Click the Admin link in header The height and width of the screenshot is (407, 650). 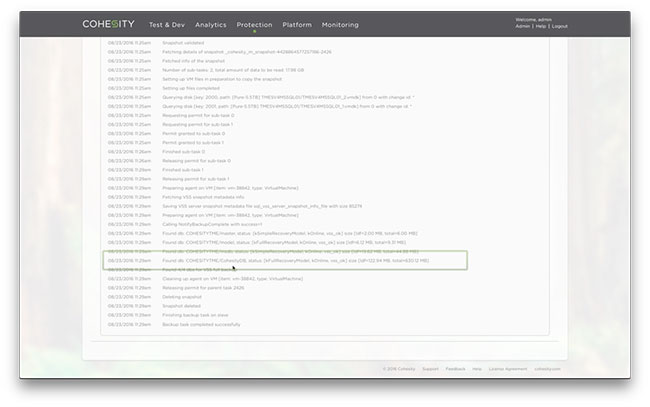tap(523, 27)
